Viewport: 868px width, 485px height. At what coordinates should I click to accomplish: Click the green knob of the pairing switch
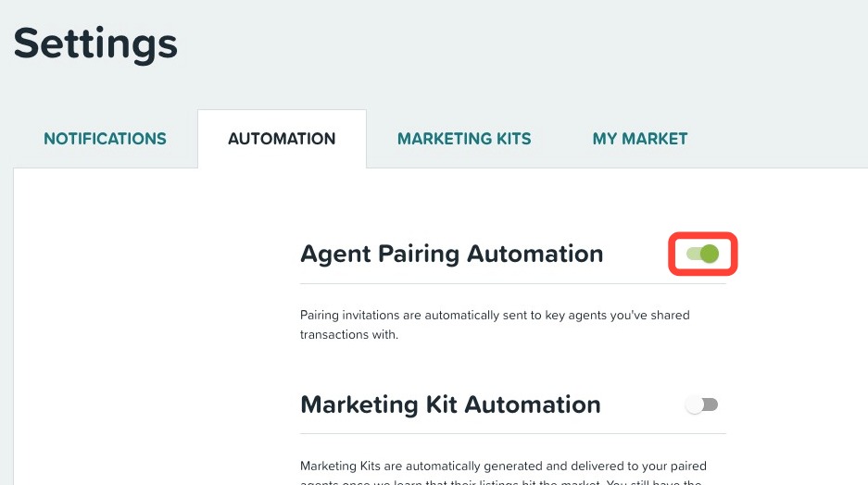tap(710, 254)
